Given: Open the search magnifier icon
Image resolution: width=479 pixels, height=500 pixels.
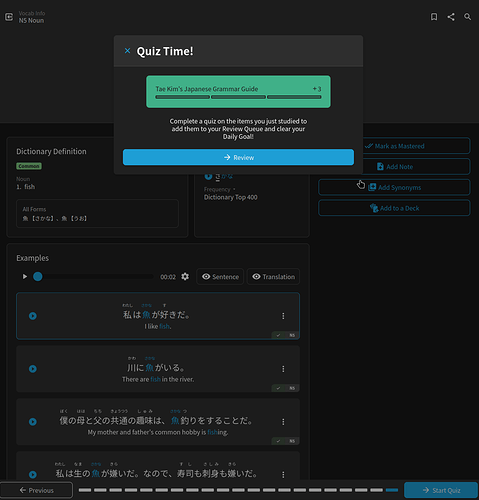Looking at the screenshot, I should point(467,17).
